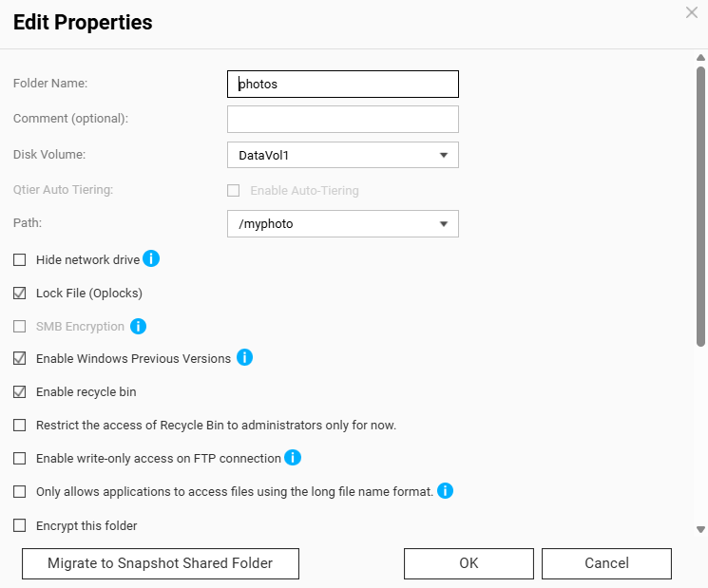Check Restrict Recycle Bin access to administrators
Image resolution: width=708 pixels, height=588 pixels.
tap(20, 425)
